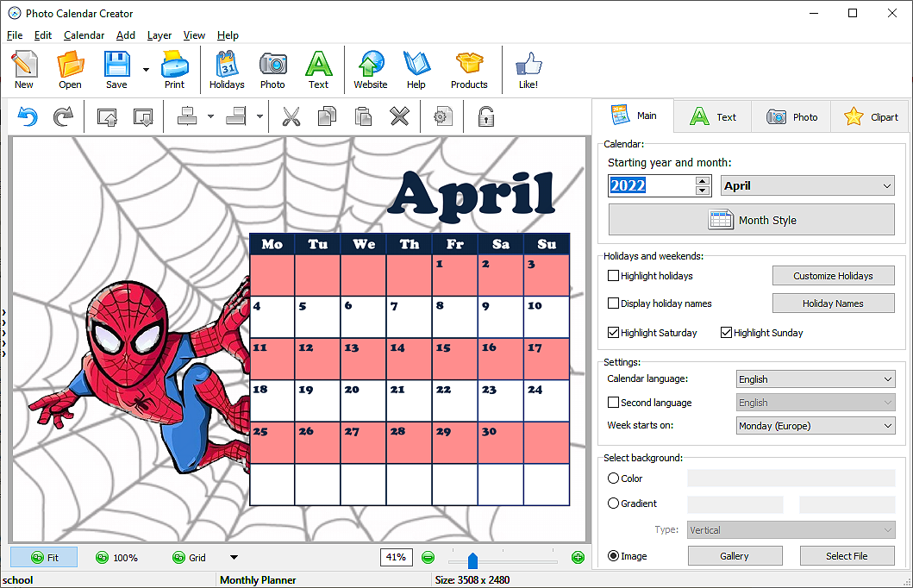Switch to the Text tab
This screenshot has width=913, height=588.
pos(713,117)
